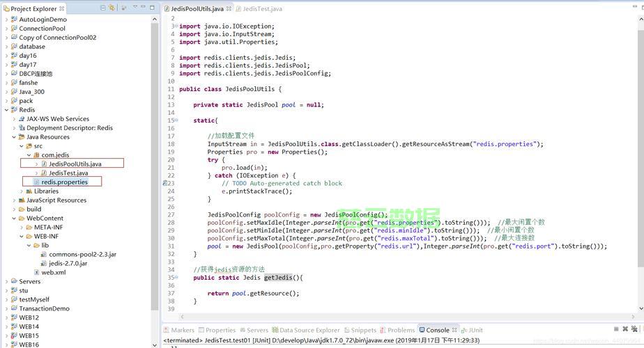Close the Console view tab
The height and width of the screenshot is (348, 644).
pyautogui.click(x=454, y=329)
